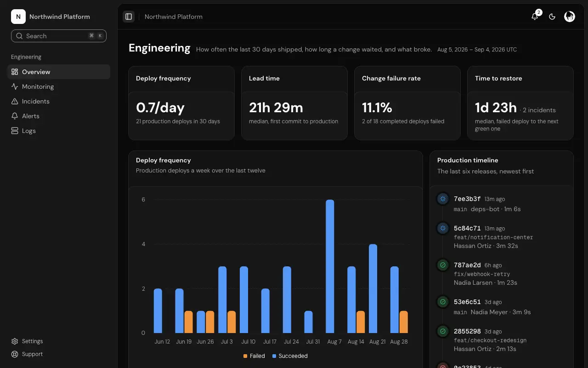
Task: Click the Aug 7 succeeded bar
Action: (330, 266)
